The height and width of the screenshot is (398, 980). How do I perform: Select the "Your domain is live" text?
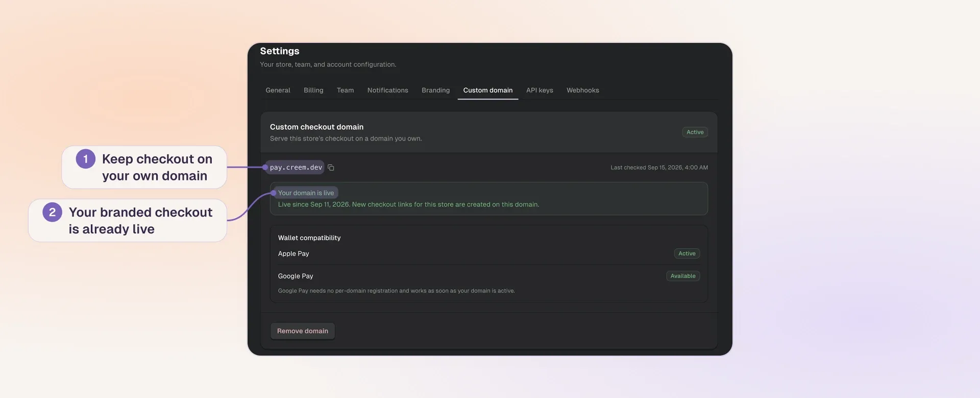click(306, 193)
